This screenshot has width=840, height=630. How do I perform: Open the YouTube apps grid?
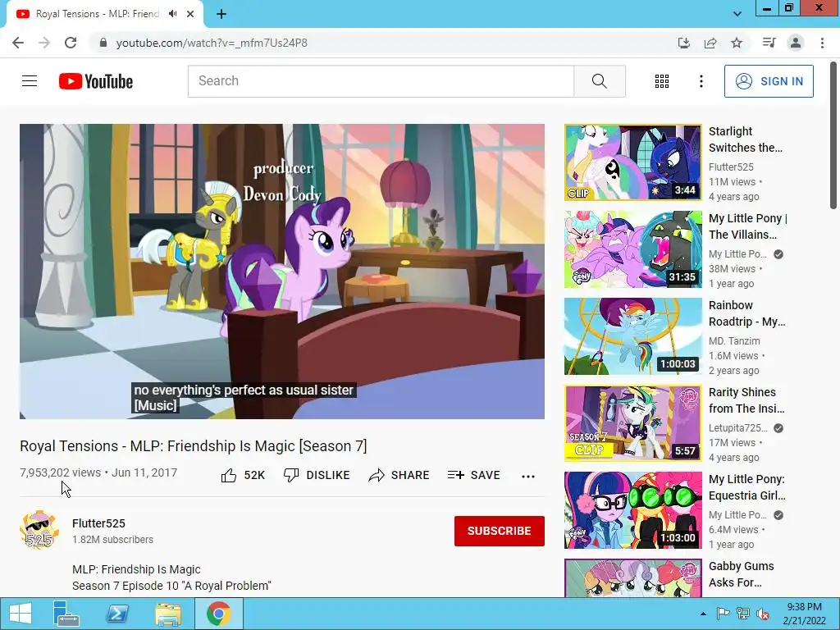click(662, 81)
